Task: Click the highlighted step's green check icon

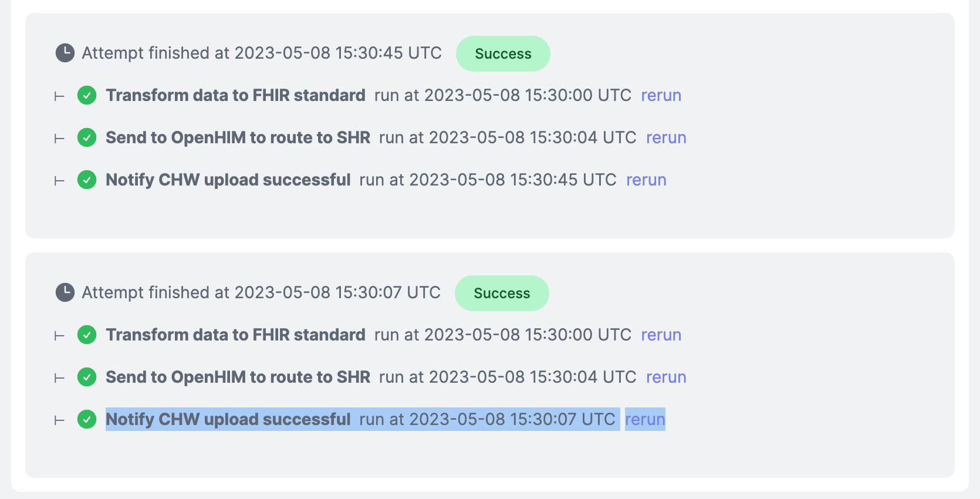Action: (86, 419)
